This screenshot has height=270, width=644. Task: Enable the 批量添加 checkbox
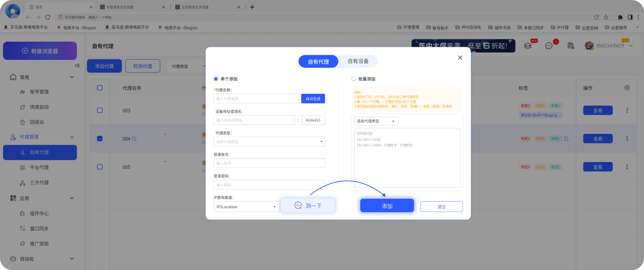point(353,79)
